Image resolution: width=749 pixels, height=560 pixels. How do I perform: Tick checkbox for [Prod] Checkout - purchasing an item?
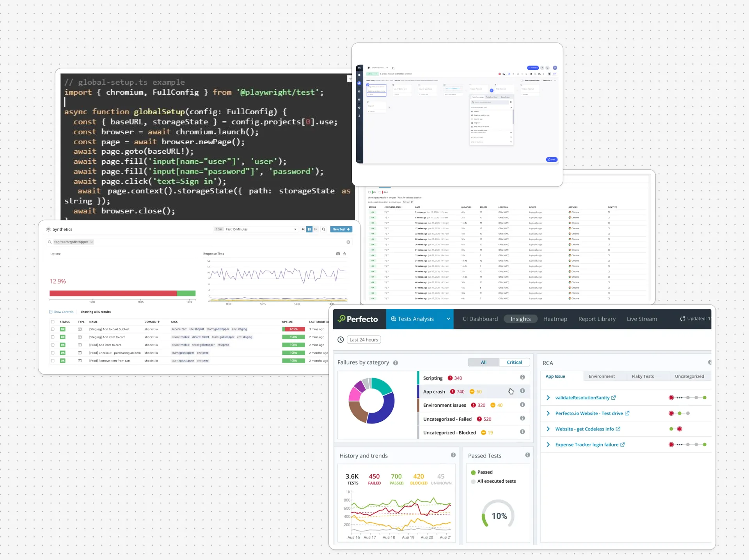click(53, 353)
